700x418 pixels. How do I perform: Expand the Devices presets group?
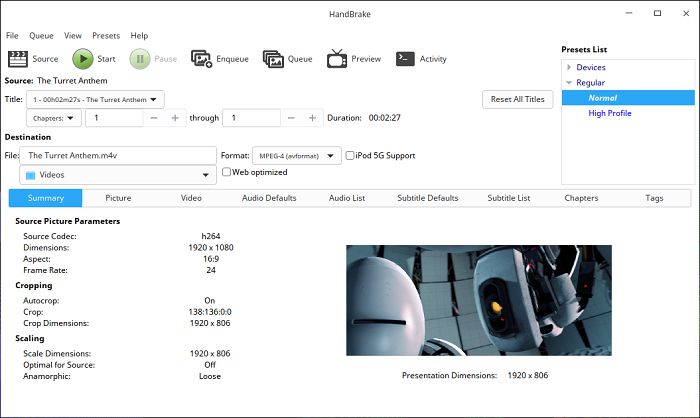point(569,67)
